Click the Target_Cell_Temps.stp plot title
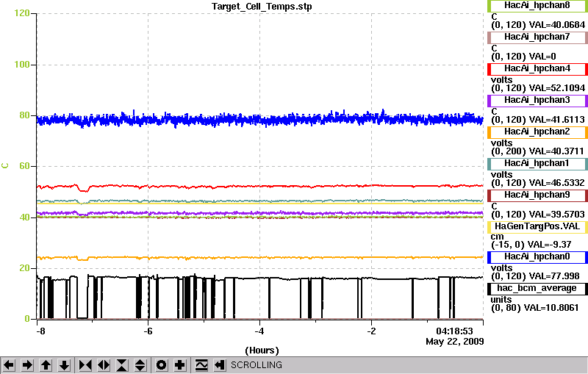 coord(262,7)
